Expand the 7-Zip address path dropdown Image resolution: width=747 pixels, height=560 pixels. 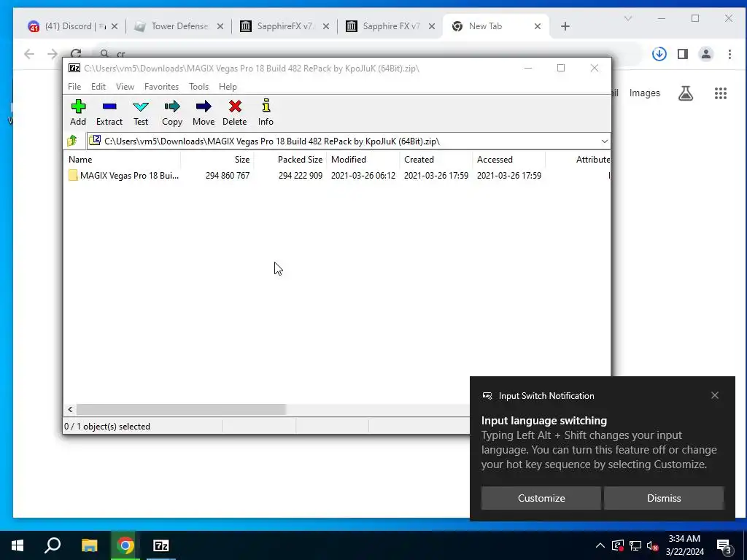pos(604,141)
